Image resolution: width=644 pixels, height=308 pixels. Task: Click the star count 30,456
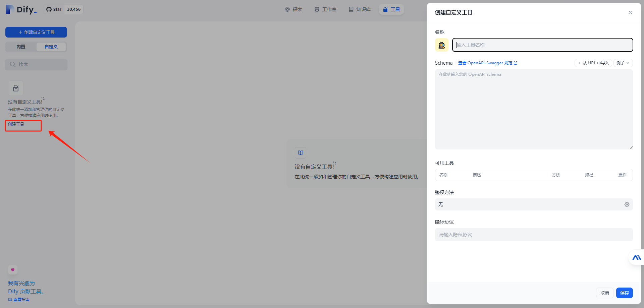[74, 9]
